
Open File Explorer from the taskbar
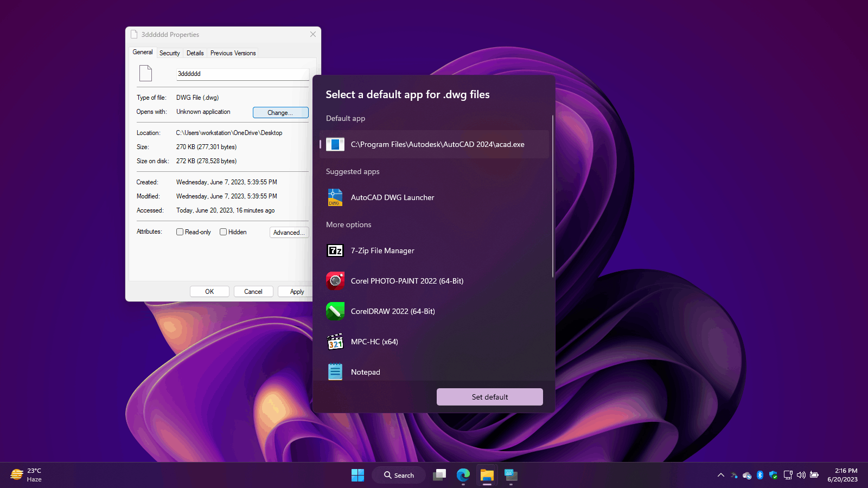pos(487,475)
